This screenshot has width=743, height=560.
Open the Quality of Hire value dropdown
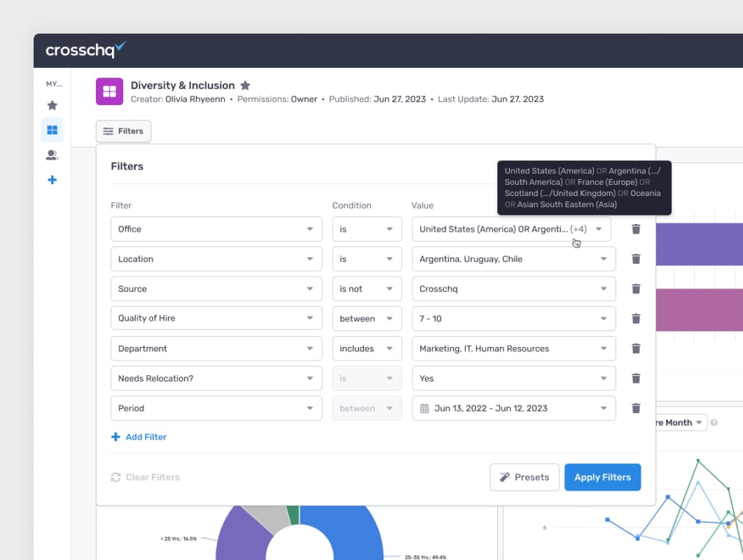coord(513,318)
